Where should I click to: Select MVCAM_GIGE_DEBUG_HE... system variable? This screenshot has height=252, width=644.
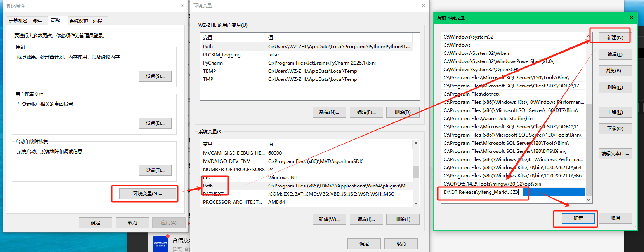pyautogui.click(x=306, y=153)
